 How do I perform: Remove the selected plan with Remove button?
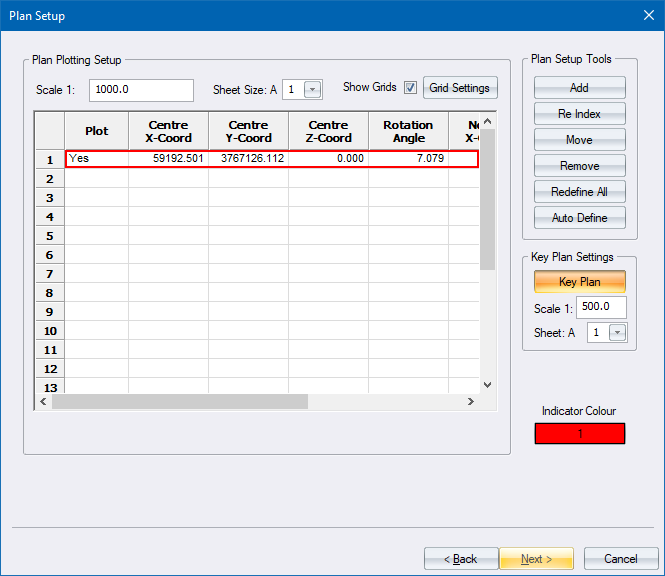579,166
